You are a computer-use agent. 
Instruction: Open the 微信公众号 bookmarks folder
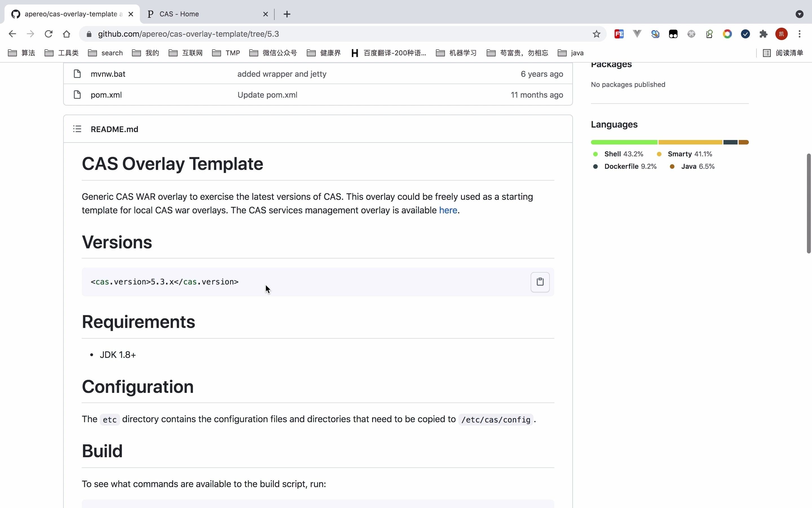(x=273, y=53)
